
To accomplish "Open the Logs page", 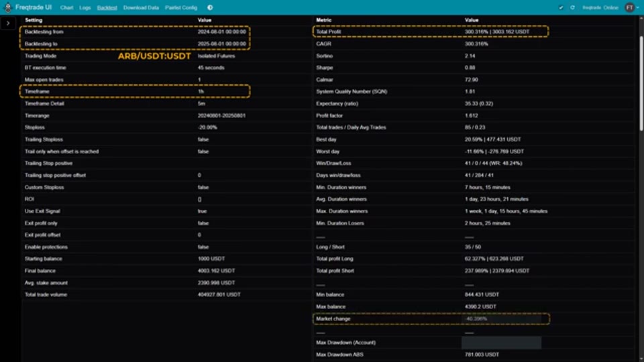I will 85,8.
